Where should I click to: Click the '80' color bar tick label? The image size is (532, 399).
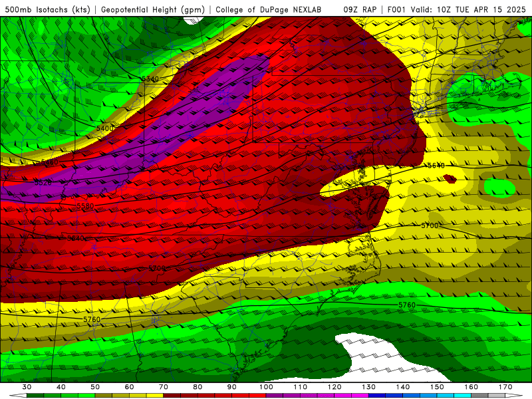click(x=198, y=387)
